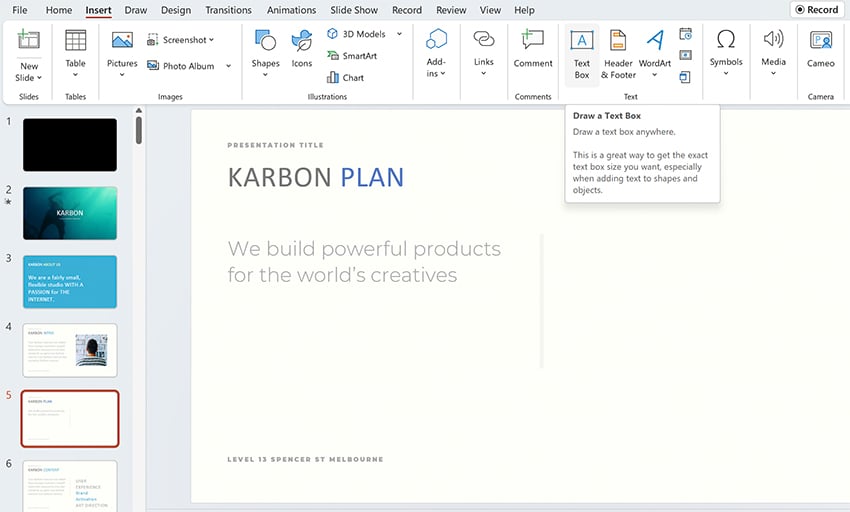Open the Animations tab
The height and width of the screenshot is (512, 850).
pyautogui.click(x=291, y=10)
